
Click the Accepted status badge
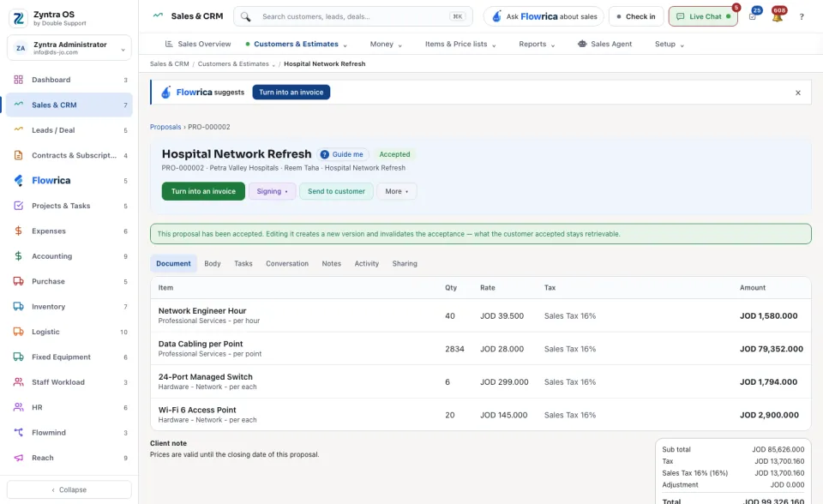pyautogui.click(x=394, y=154)
